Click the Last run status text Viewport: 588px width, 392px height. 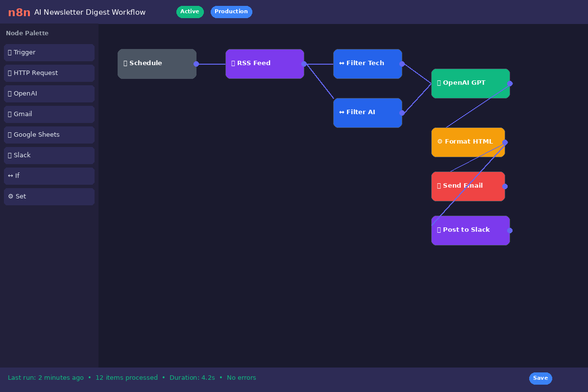point(46,377)
